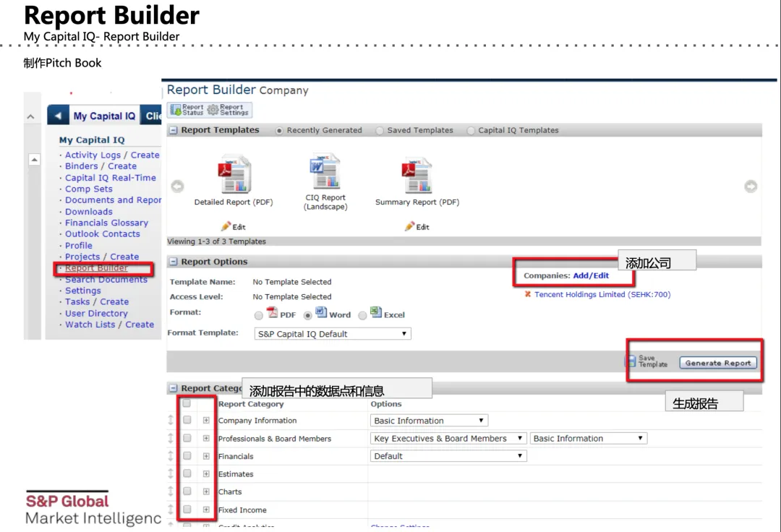Click the Save Template disk icon

click(631, 361)
